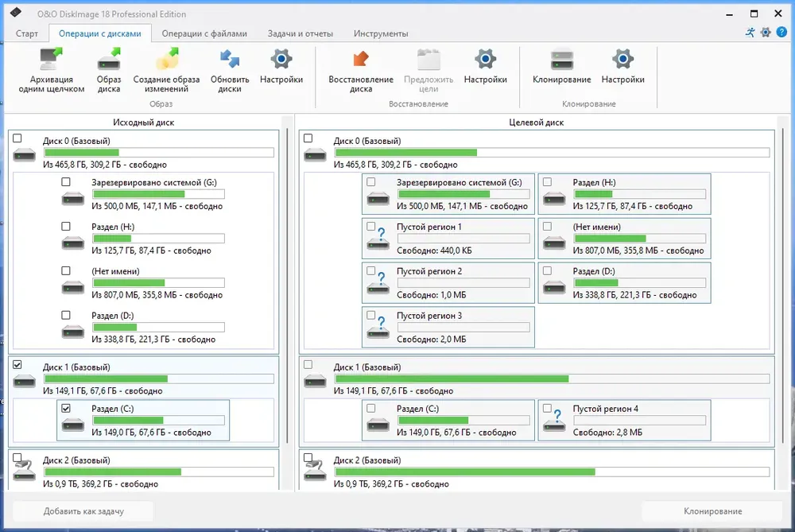Check target Disk 0 checkbox
795x532 pixels.
(308, 138)
